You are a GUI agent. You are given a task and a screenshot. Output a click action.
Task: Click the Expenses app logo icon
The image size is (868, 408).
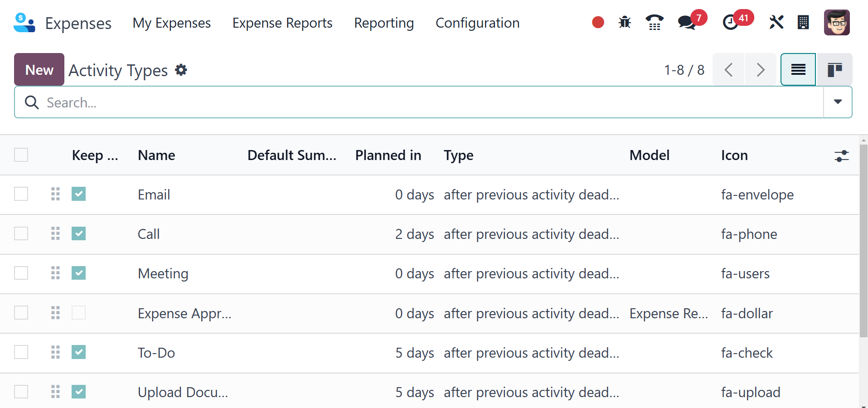click(x=24, y=23)
